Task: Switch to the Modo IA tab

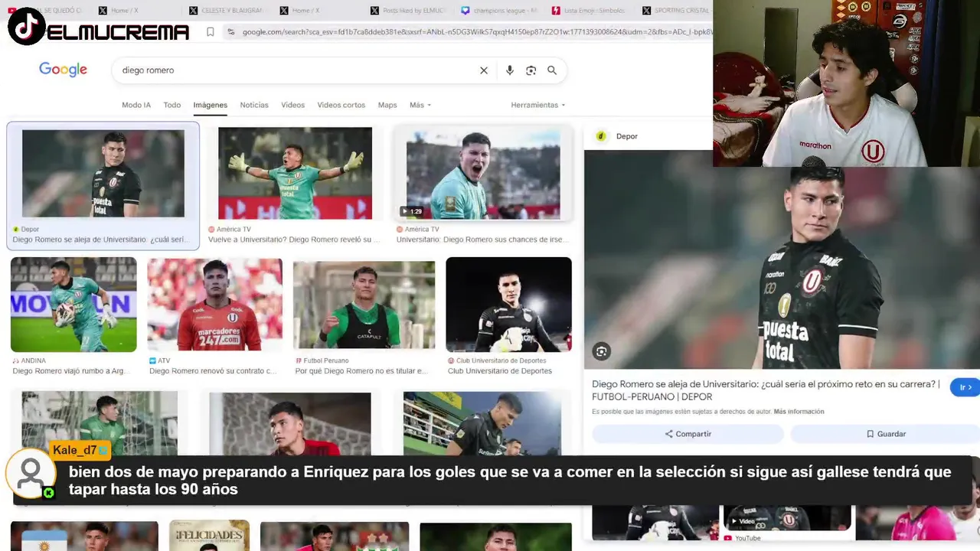Action: (136, 105)
